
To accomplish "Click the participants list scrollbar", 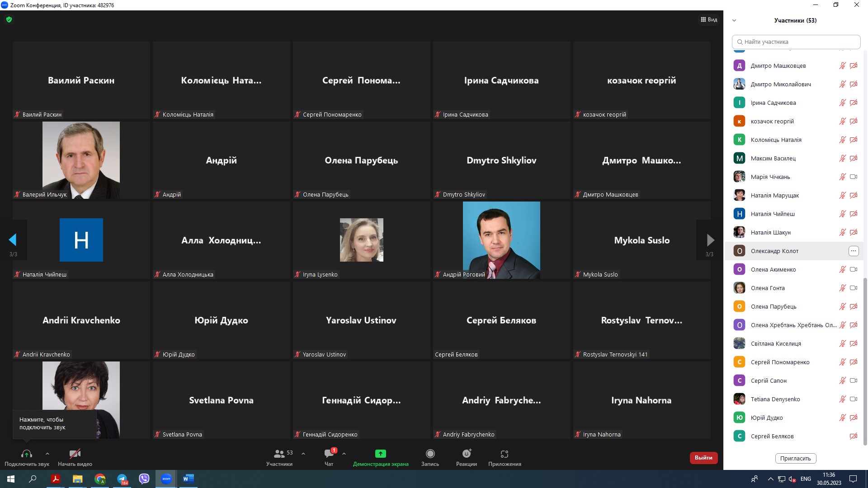I will click(x=865, y=361).
